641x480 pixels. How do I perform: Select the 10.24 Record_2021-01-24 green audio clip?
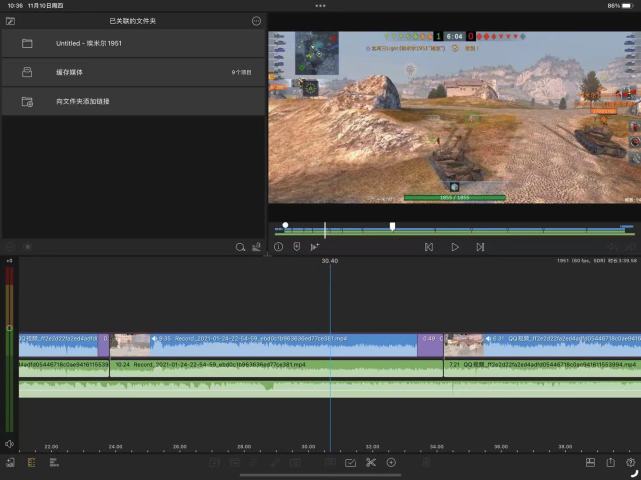(276, 368)
